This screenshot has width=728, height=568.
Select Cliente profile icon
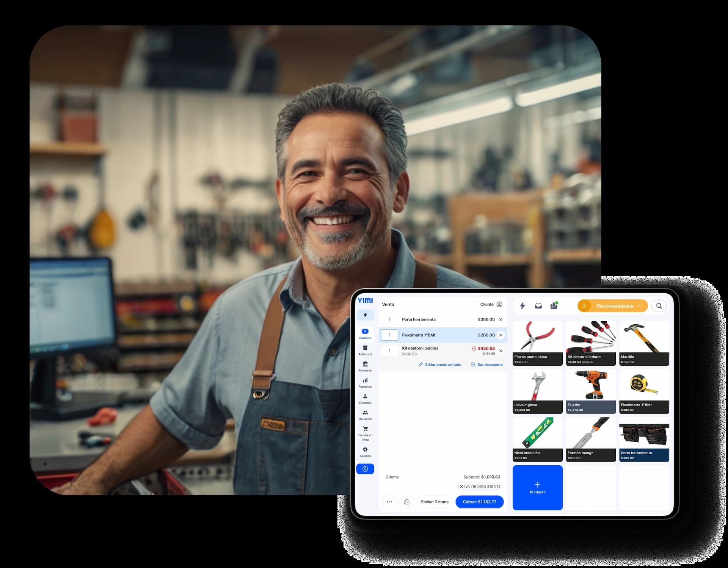(x=499, y=304)
